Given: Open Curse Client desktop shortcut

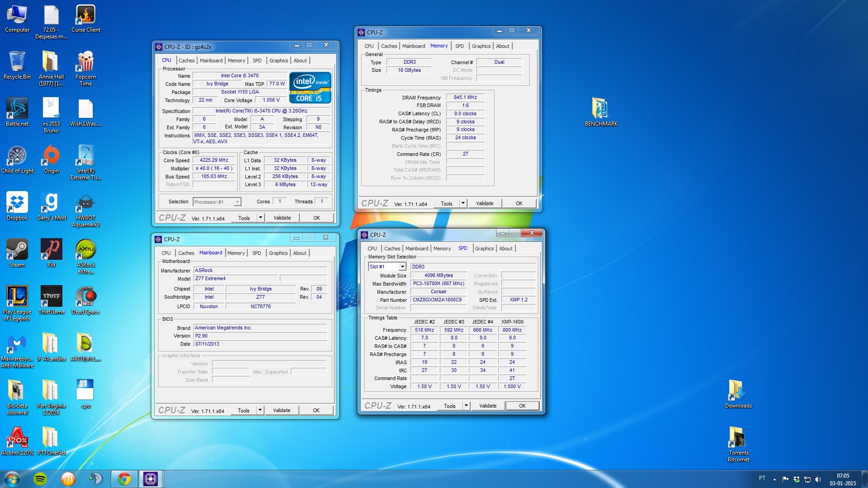Looking at the screenshot, I should coord(86,19).
